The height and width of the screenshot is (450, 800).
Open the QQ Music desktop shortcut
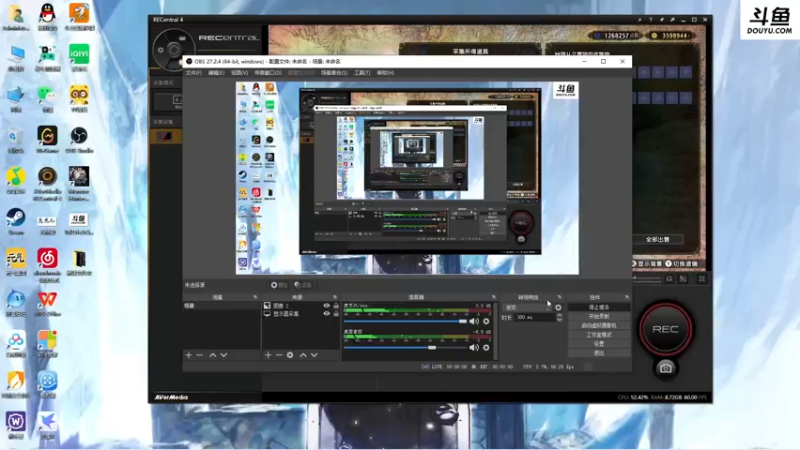(16, 181)
